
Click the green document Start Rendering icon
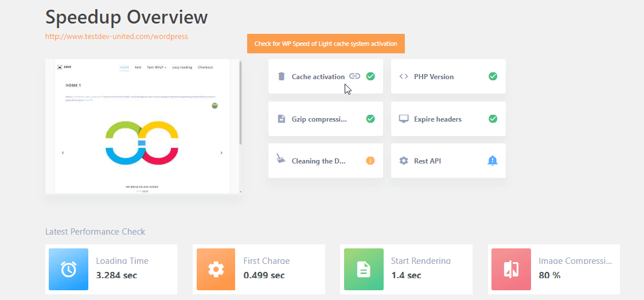tap(364, 268)
